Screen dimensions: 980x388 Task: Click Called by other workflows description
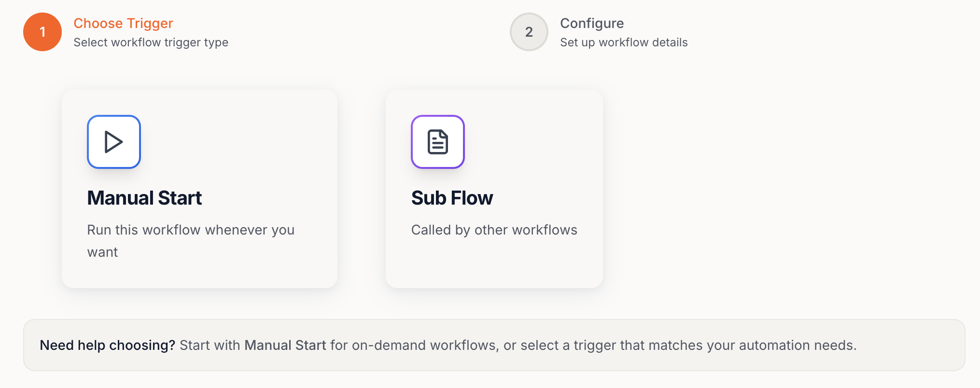pos(494,230)
